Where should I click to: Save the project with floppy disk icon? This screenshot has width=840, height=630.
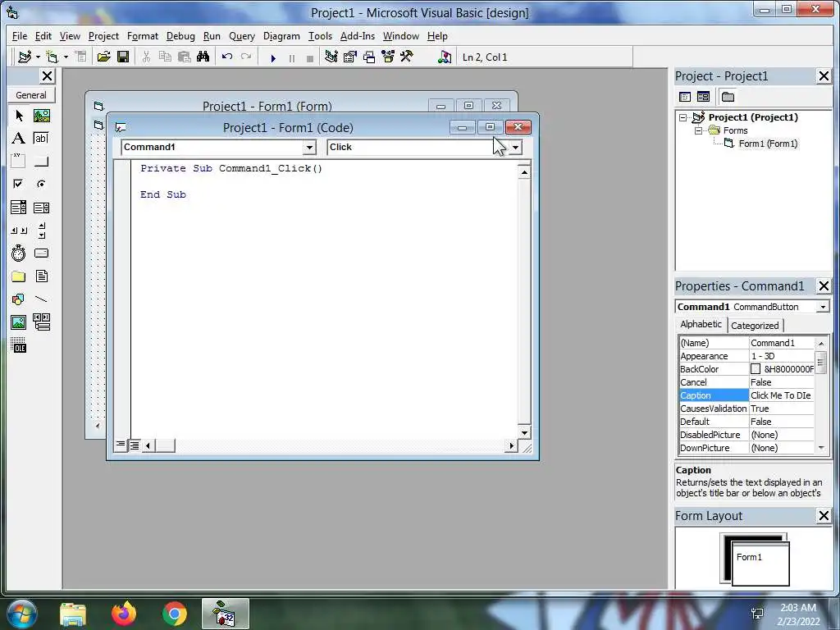[x=123, y=57]
